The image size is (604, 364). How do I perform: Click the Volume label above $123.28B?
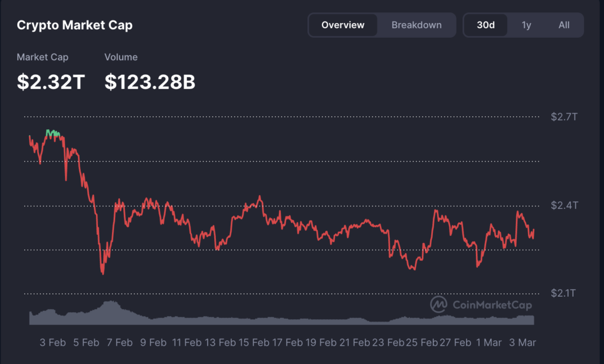121,57
